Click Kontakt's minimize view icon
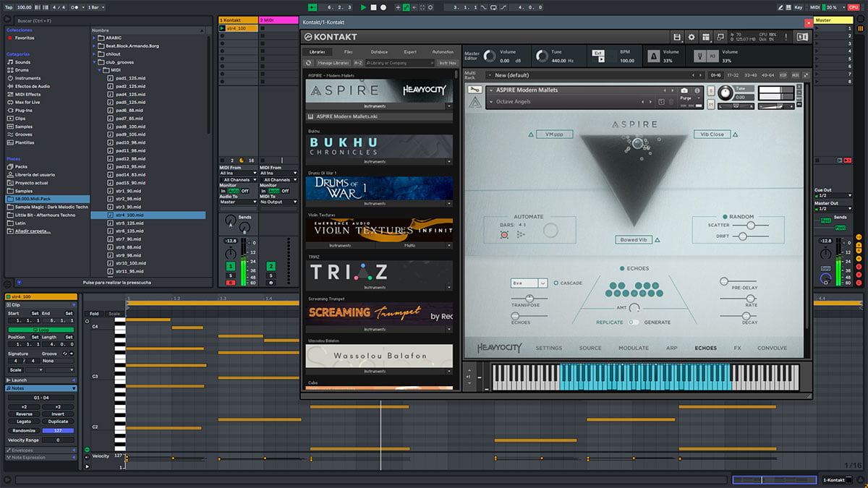868x488 pixels. 720,37
